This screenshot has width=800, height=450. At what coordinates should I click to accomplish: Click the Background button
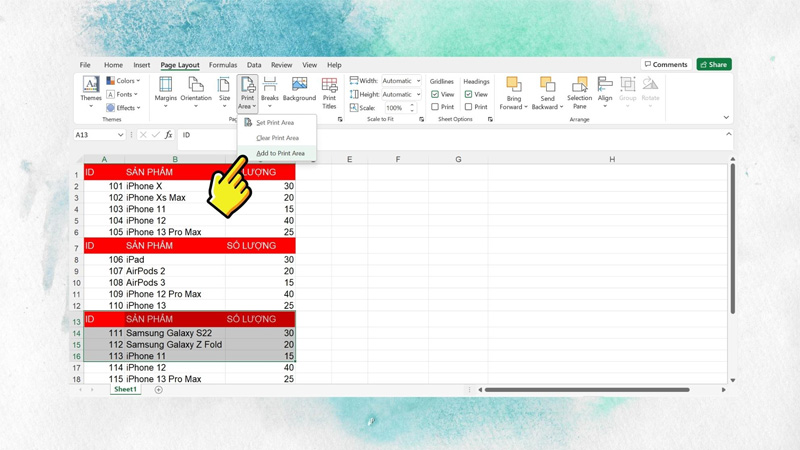coord(299,89)
